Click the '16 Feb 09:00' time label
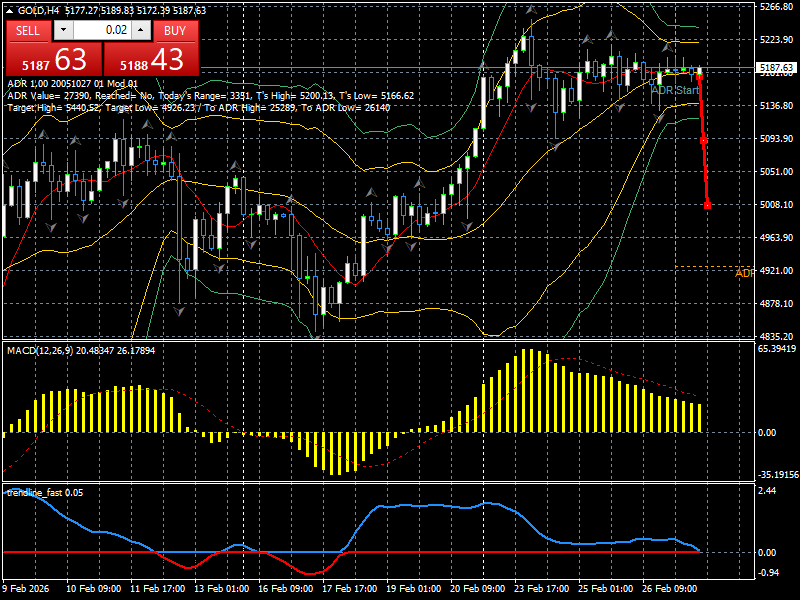Viewport: 800px width, 600px height. click(x=286, y=588)
